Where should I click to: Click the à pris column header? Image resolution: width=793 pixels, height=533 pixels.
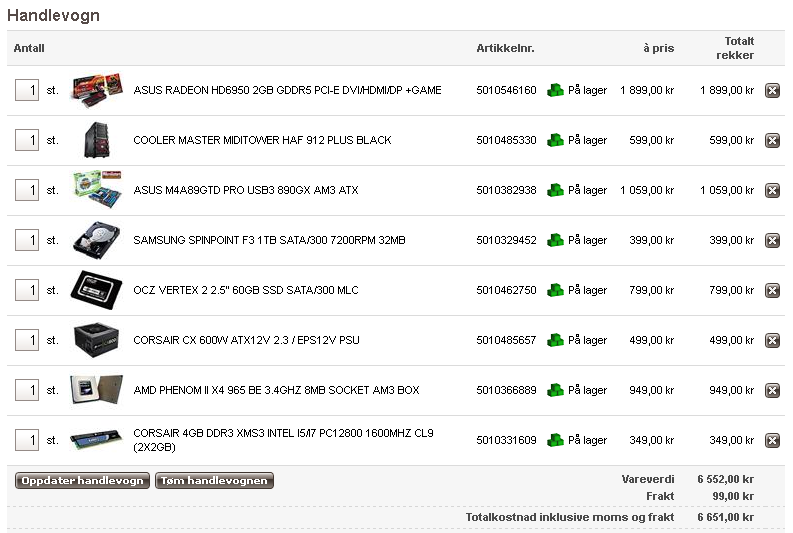click(x=658, y=48)
